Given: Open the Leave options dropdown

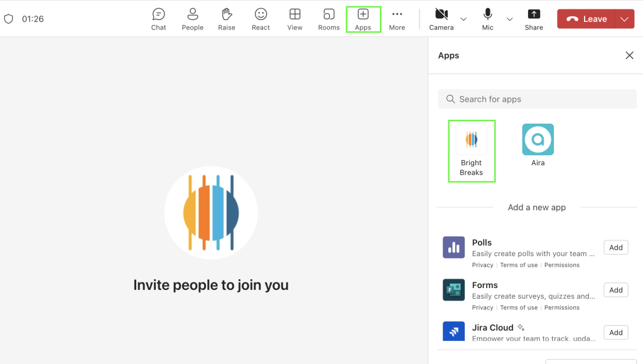Looking at the screenshot, I should click(624, 19).
